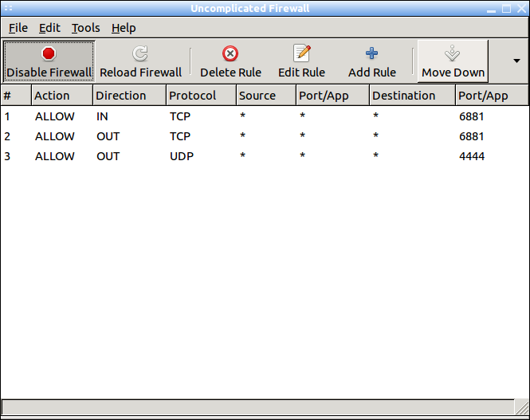Click port 6881 in rule 2
Screen dimensions: 530x420
click(472, 136)
